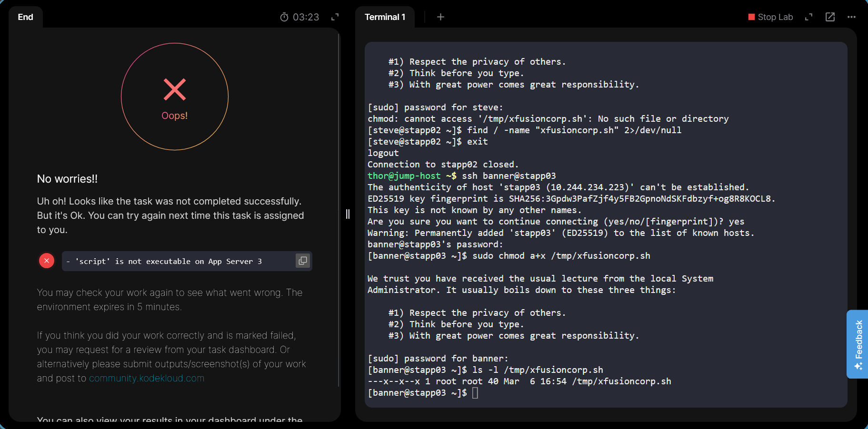
Task: Click the large Oops! X result circle
Action: (174, 97)
